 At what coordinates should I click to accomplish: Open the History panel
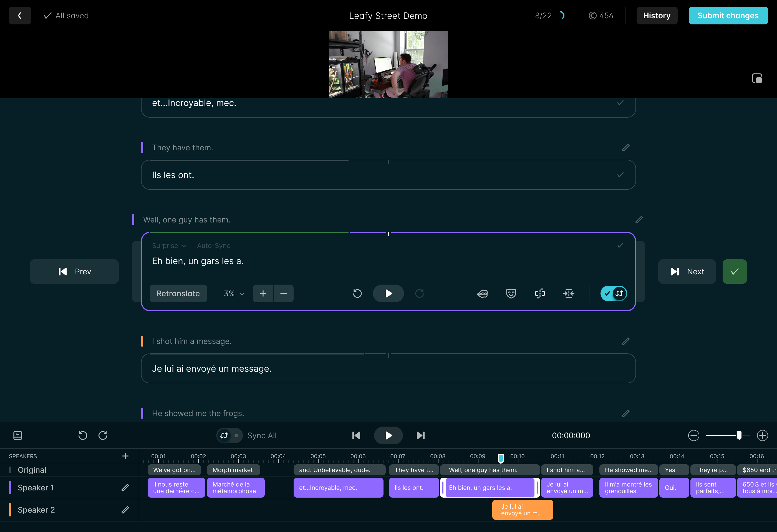[656, 16]
